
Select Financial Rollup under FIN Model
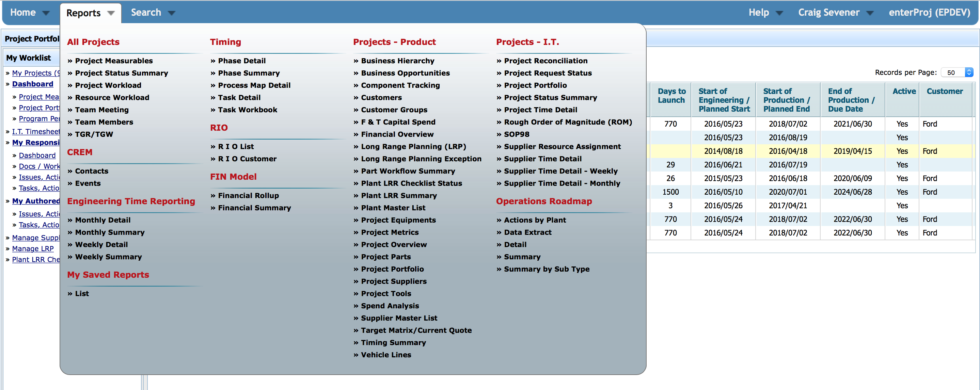coord(248,195)
